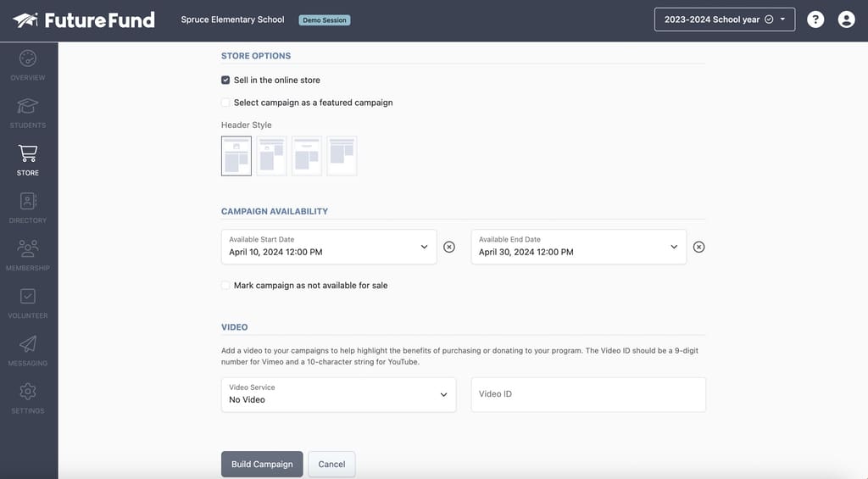This screenshot has width=868, height=479.
Task: Select the fourth header style thumbnail
Action: pyautogui.click(x=342, y=156)
